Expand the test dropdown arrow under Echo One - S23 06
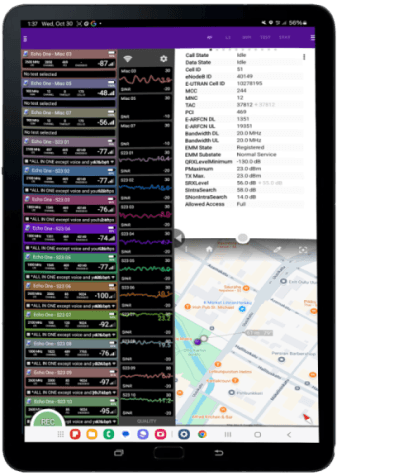The height and width of the screenshot is (476, 394). point(113,306)
